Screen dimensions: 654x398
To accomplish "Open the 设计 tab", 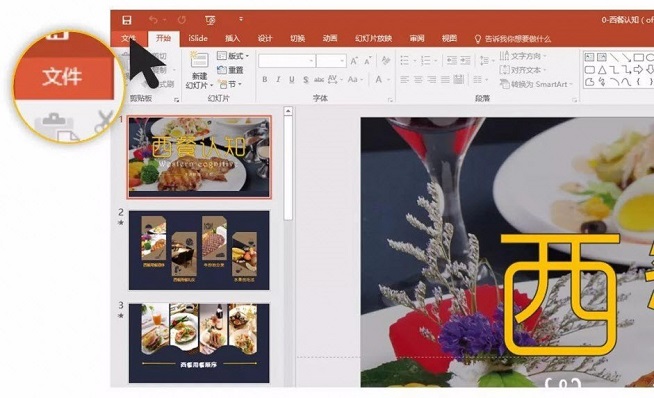I will click(265, 38).
